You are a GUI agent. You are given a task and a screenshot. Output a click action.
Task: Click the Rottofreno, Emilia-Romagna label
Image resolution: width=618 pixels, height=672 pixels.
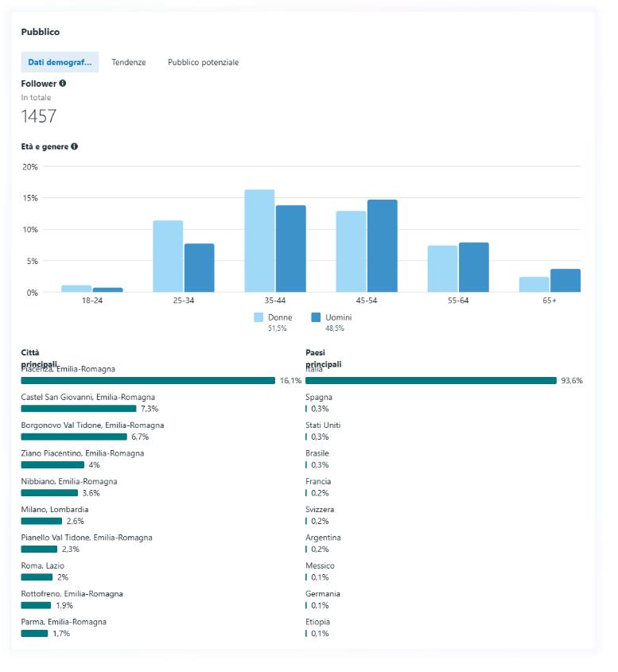[x=72, y=594]
